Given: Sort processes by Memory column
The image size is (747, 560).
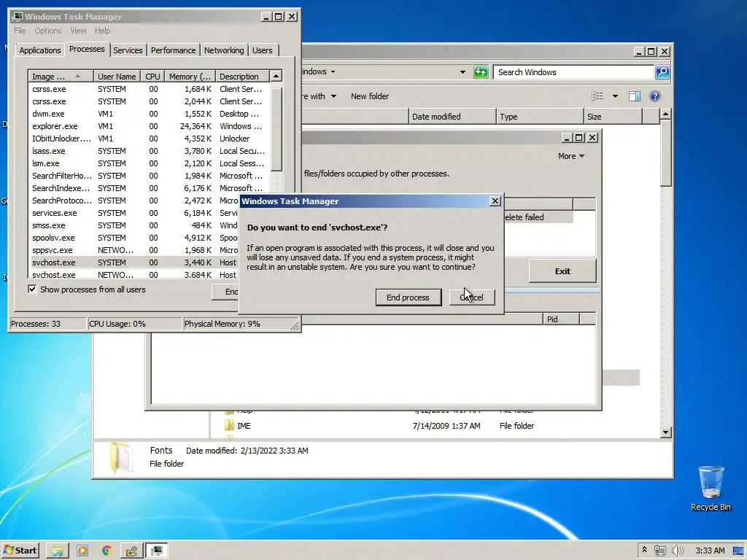Looking at the screenshot, I should tap(190, 76).
